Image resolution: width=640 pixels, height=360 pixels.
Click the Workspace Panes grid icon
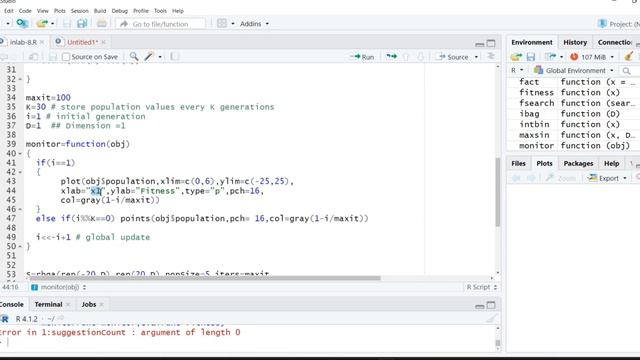point(222,24)
